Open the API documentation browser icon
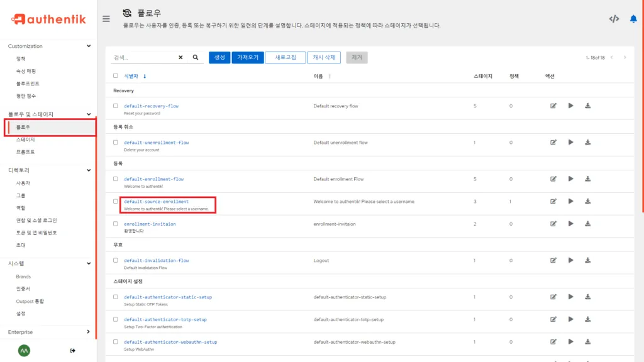 tap(614, 19)
